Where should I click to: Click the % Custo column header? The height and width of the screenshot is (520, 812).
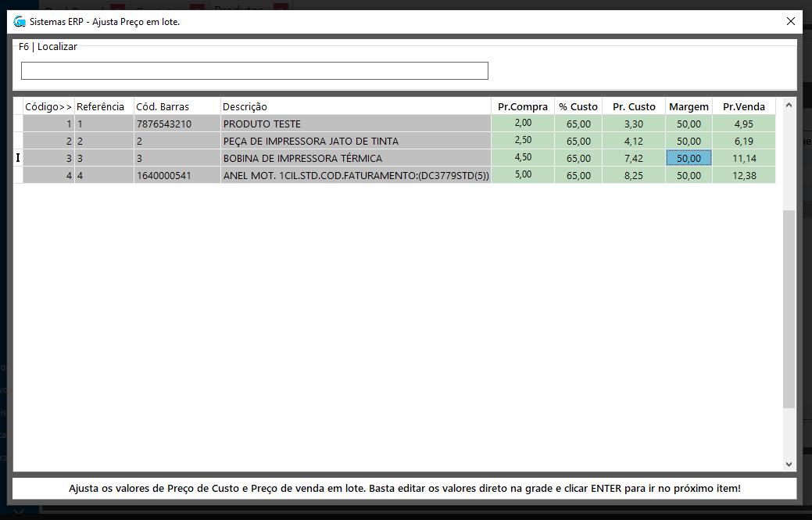point(578,106)
